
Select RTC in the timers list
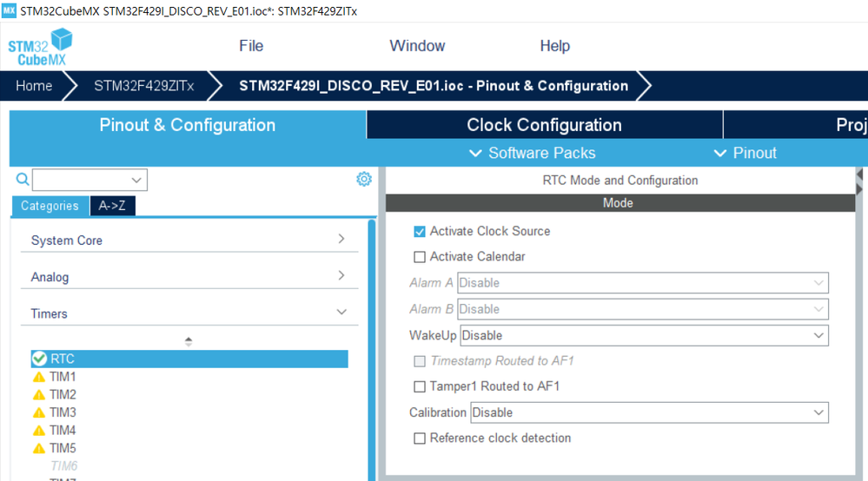(189, 359)
